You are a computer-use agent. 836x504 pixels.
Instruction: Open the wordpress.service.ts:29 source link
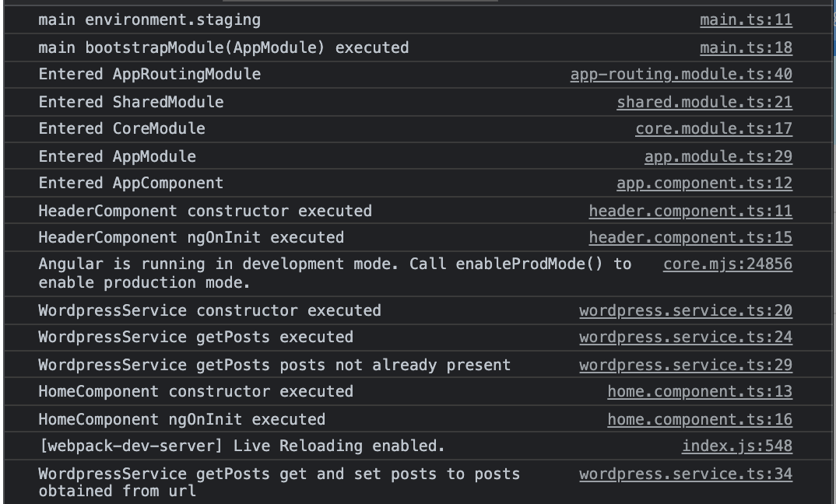(x=686, y=366)
